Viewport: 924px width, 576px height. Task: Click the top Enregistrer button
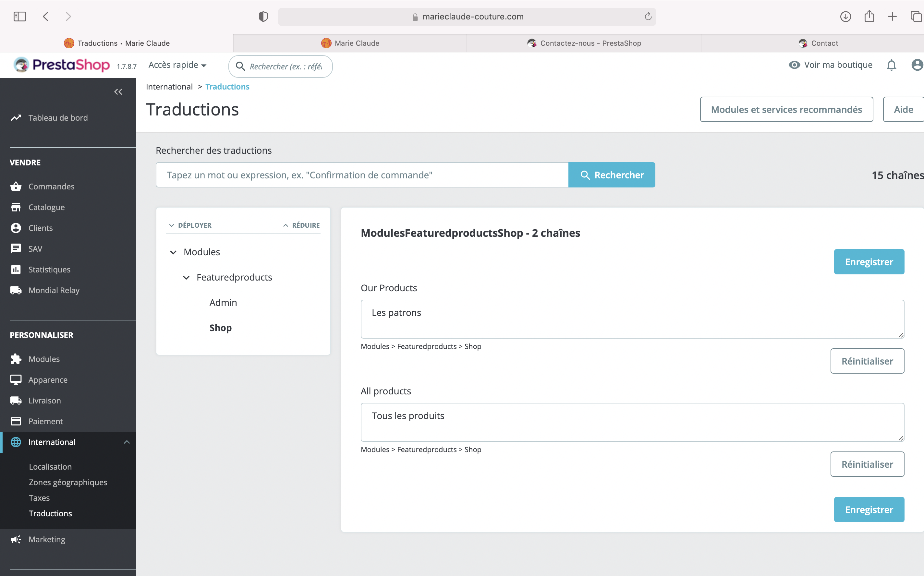869,262
